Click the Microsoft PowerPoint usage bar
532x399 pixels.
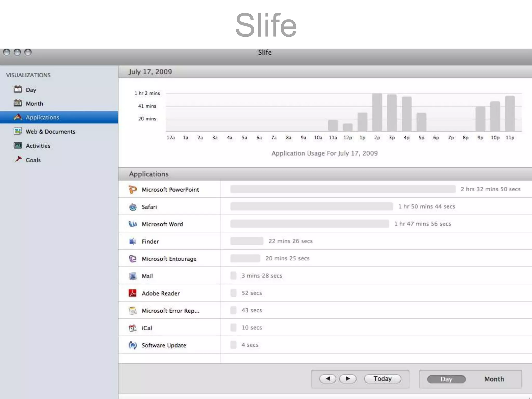pyautogui.click(x=343, y=189)
